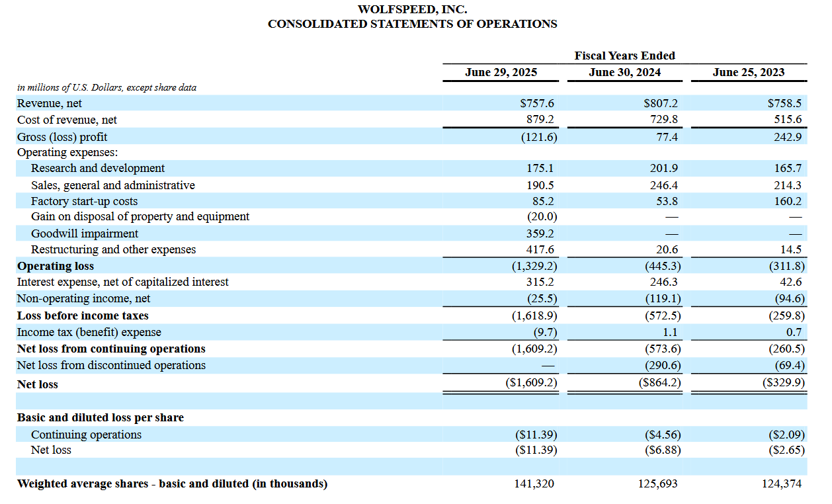This screenshot has width=832, height=504.
Task: Select the ($864.2) net loss total
Action: click(659, 384)
